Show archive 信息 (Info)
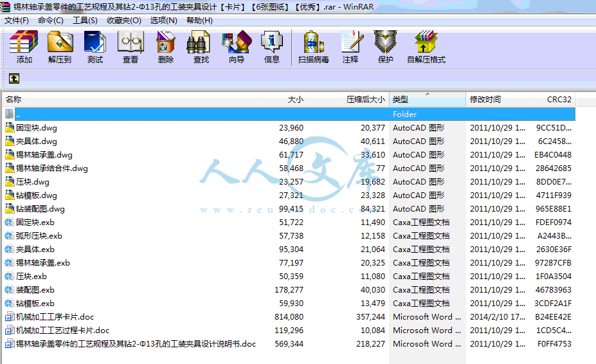596x364 pixels. pos(272,46)
